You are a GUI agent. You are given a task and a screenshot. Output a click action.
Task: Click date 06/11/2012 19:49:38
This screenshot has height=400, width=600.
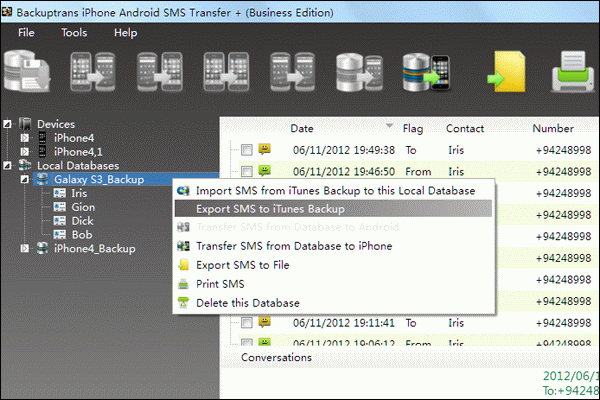344,150
